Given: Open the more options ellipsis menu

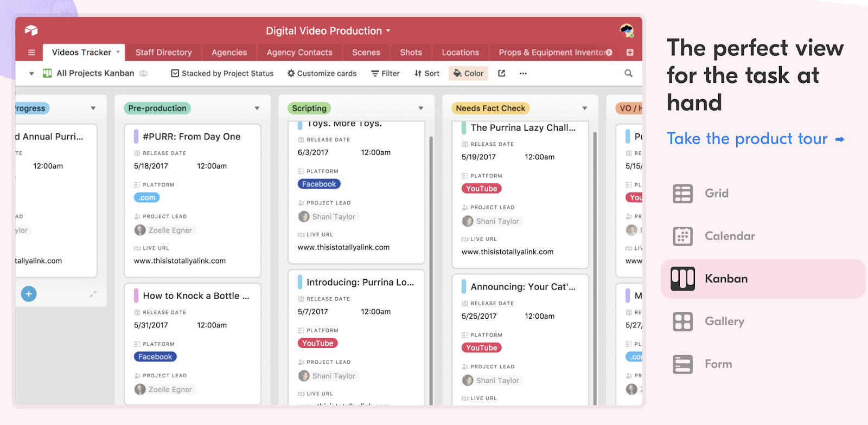Looking at the screenshot, I should [523, 73].
